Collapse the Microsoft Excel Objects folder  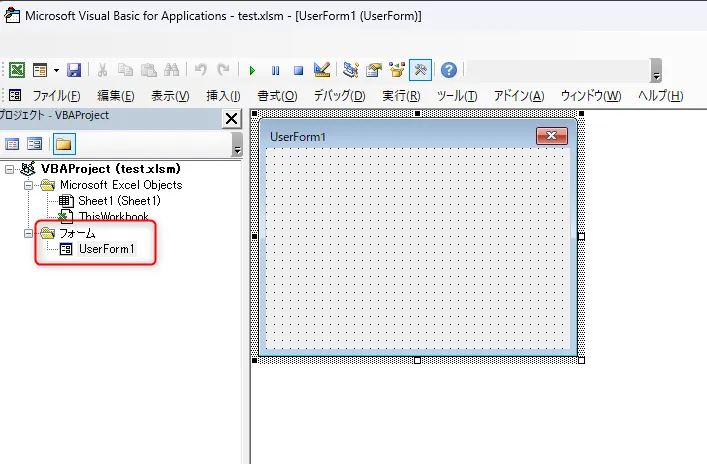[28, 185]
